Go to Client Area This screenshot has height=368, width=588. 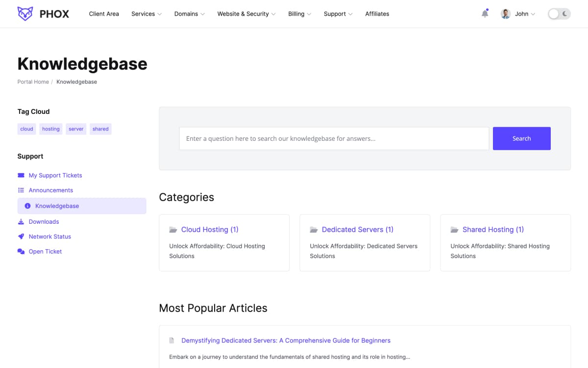tap(104, 14)
